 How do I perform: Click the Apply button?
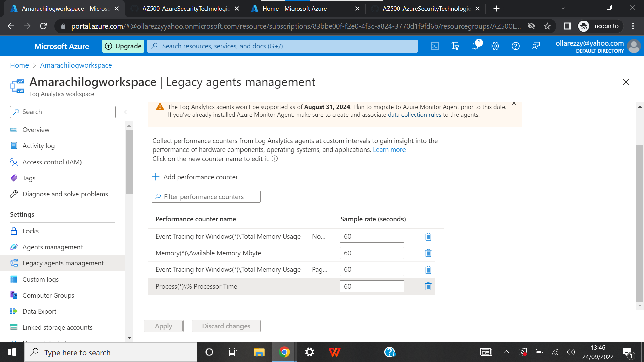(163, 326)
